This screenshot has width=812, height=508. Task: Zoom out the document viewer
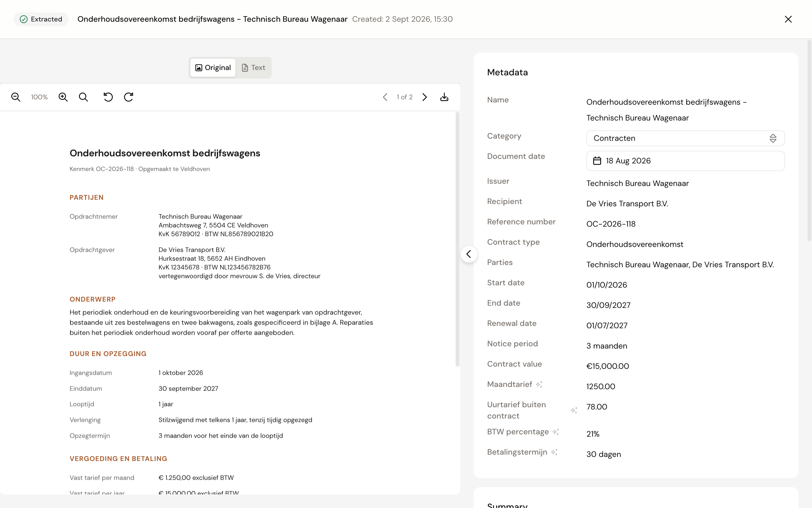click(16, 97)
